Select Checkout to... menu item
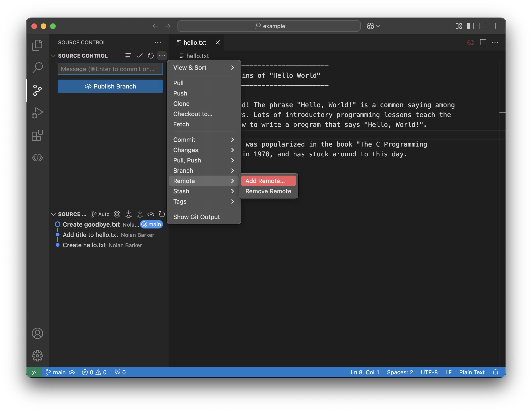Screen dimensions: 532x412 204,114
